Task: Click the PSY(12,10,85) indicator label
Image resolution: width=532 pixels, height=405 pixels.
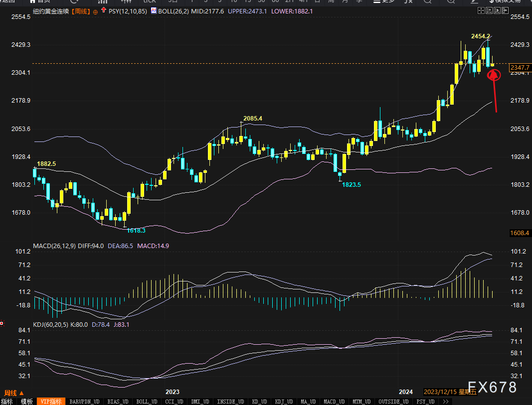Action: (127, 11)
